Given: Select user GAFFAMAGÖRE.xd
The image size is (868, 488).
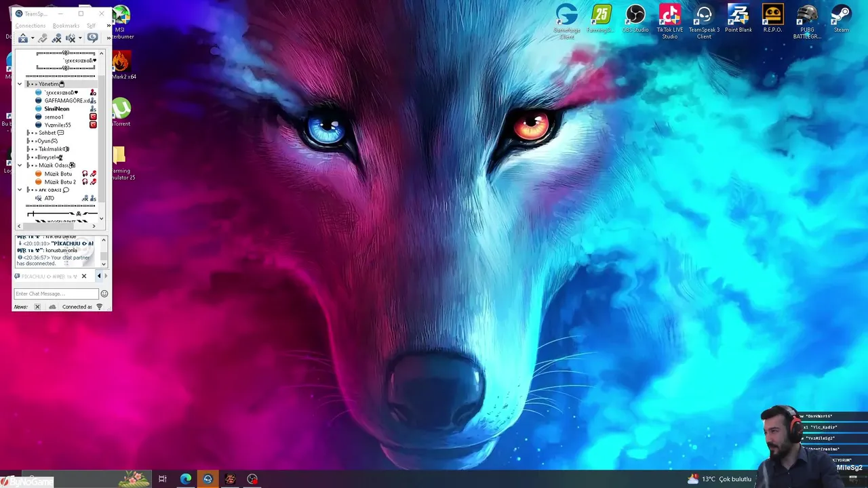Looking at the screenshot, I should click(67, 100).
